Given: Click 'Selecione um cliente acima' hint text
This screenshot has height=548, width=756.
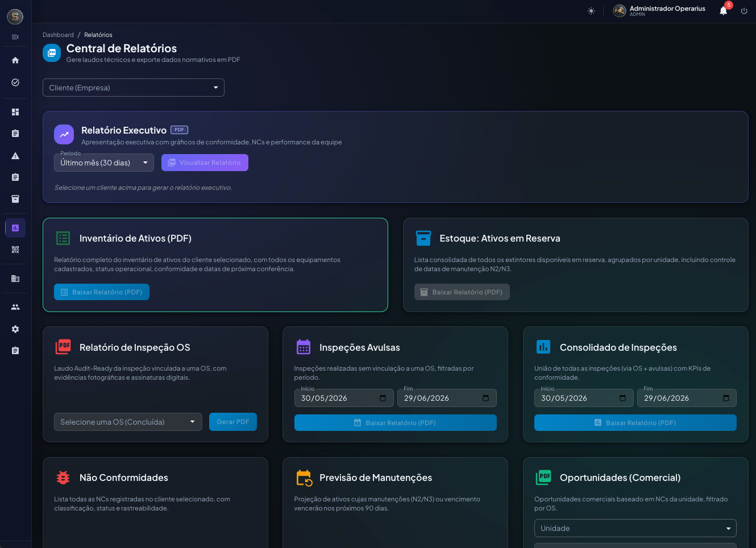Looking at the screenshot, I should point(143,188).
